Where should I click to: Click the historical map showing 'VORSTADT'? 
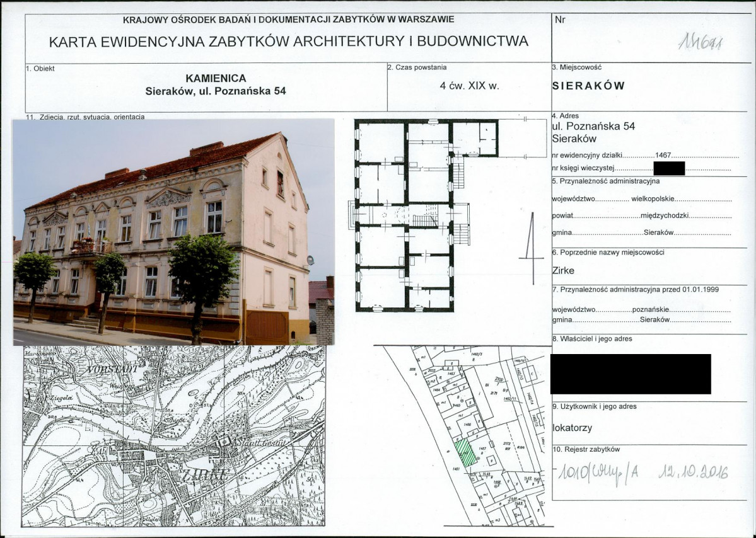point(173,436)
